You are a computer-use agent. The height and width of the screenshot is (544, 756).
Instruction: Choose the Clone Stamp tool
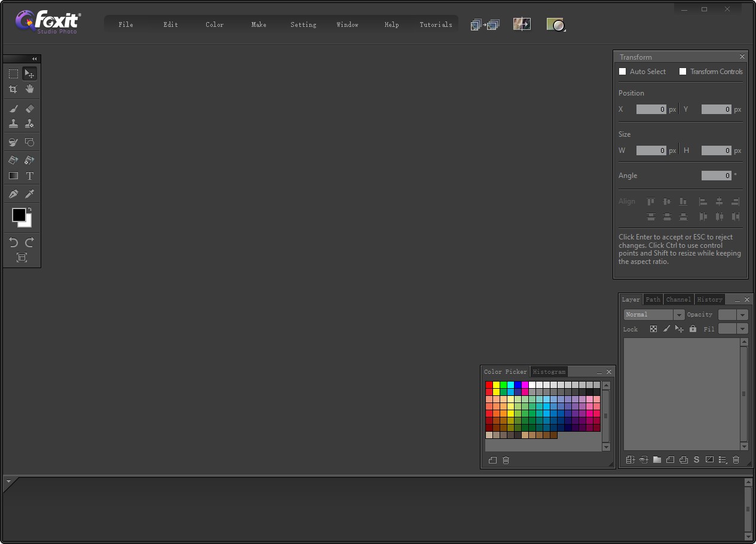(x=13, y=124)
